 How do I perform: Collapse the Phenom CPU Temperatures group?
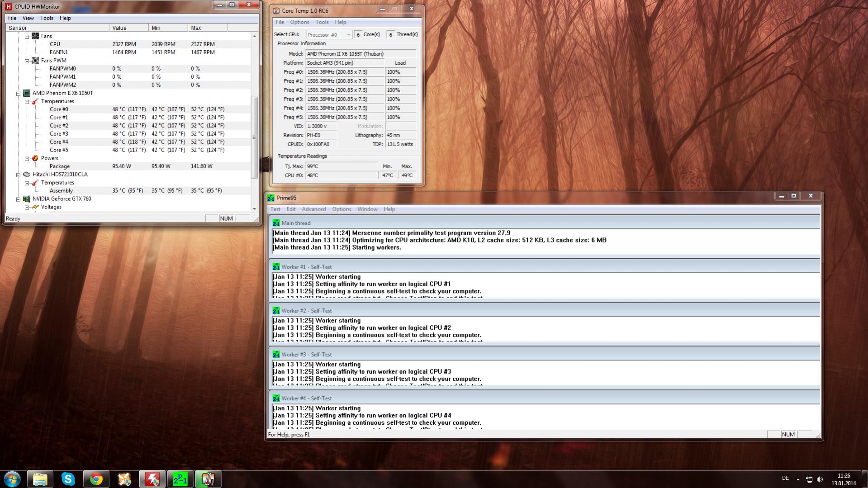click(27, 101)
